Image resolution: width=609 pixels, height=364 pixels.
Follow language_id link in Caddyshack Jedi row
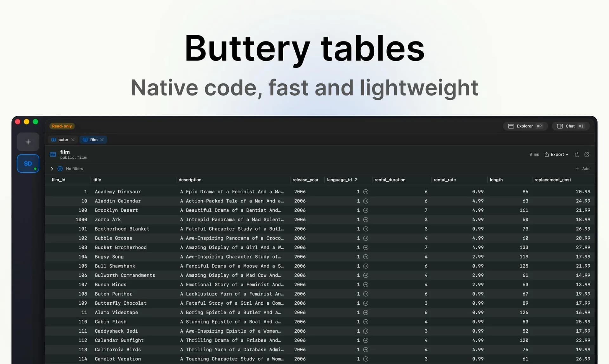click(x=366, y=331)
